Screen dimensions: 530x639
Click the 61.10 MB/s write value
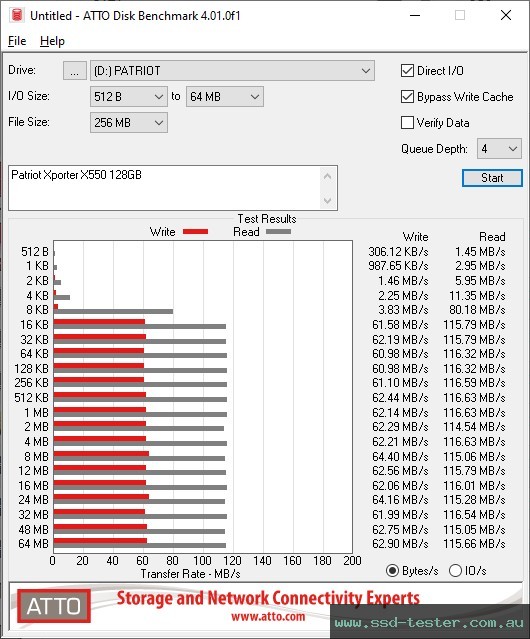(x=400, y=383)
